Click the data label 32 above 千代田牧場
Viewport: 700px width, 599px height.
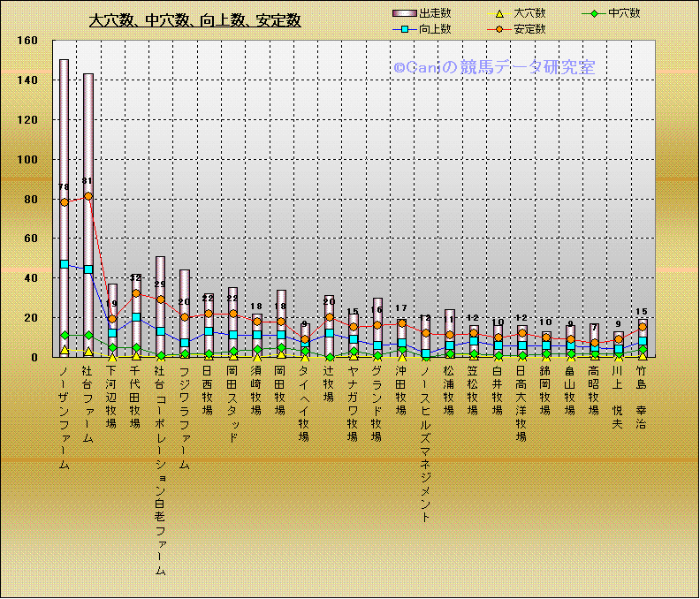[x=136, y=277]
